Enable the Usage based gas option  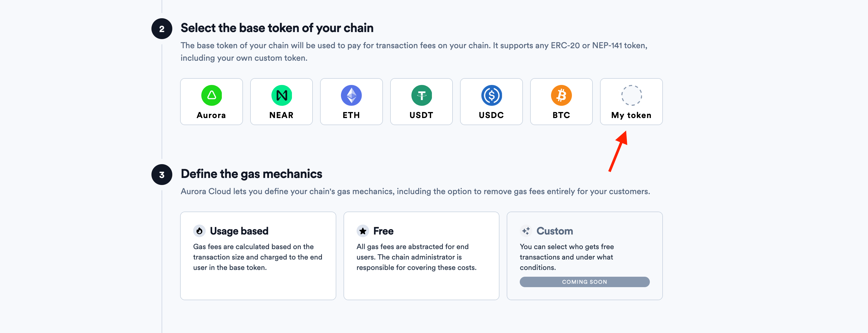pyautogui.click(x=258, y=256)
